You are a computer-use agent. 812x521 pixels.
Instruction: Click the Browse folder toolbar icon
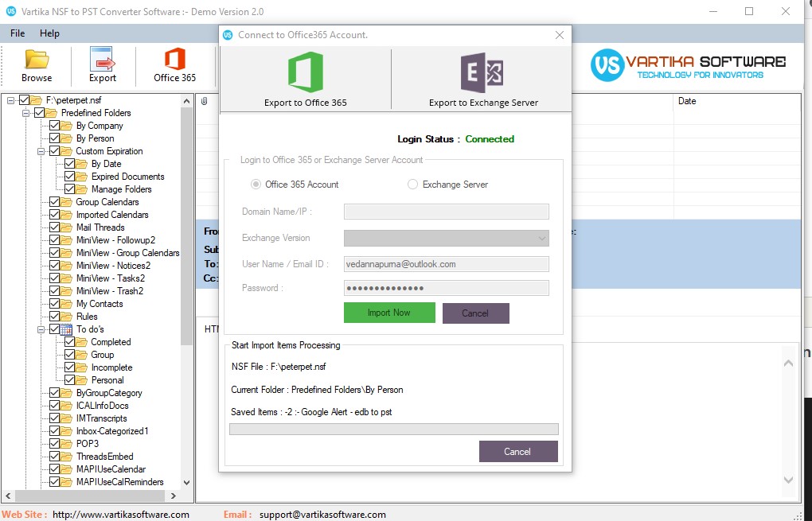click(x=37, y=60)
